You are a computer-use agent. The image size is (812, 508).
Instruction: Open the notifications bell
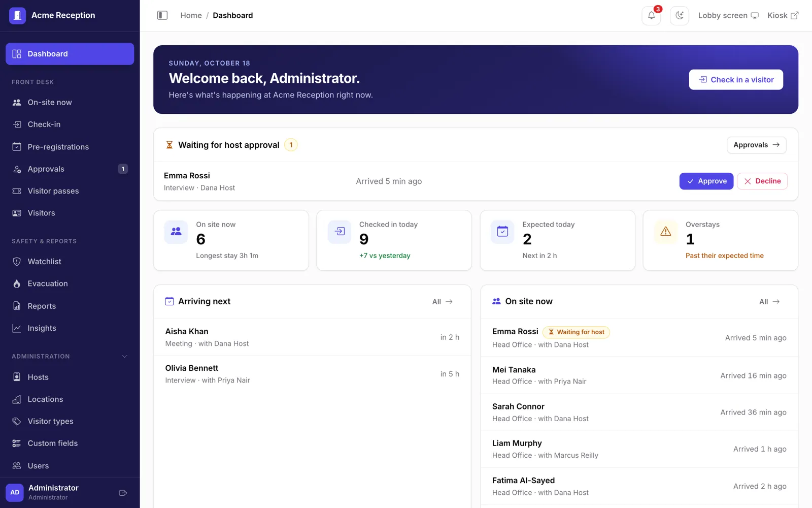pyautogui.click(x=651, y=15)
